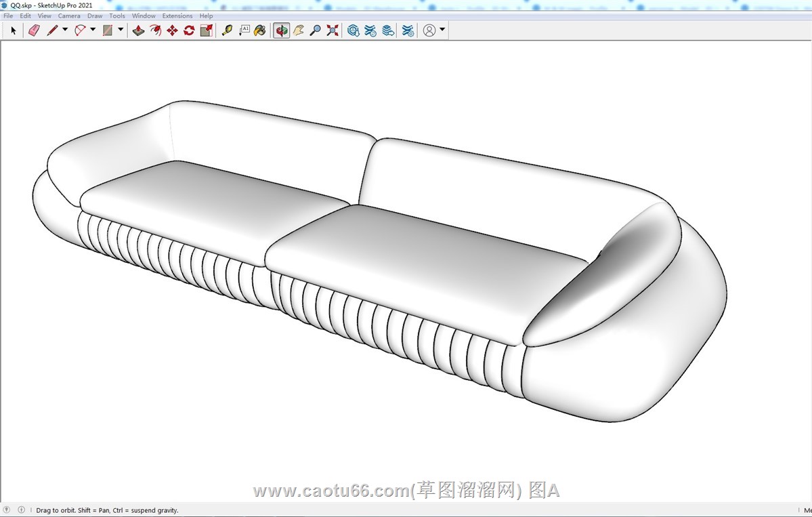Image resolution: width=812 pixels, height=517 pixels.
Task: Click the Send to LayOut icon
Action: [x=388, y=30]
